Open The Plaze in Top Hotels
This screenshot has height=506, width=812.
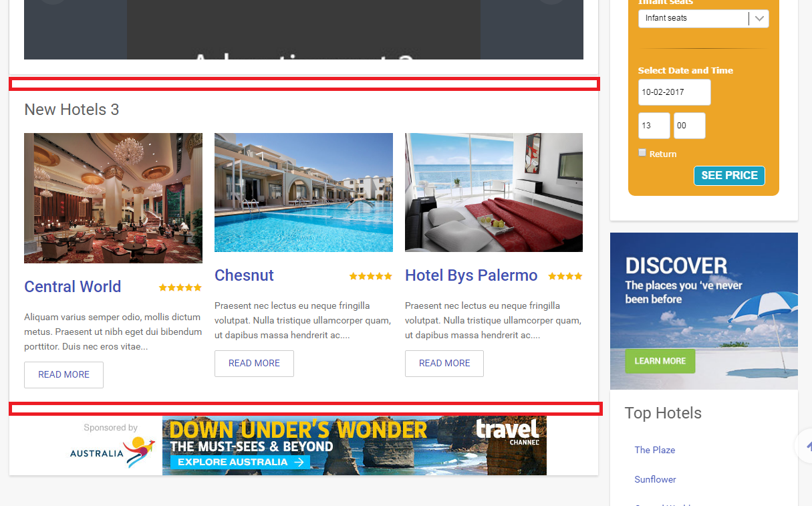click(655, 450)
